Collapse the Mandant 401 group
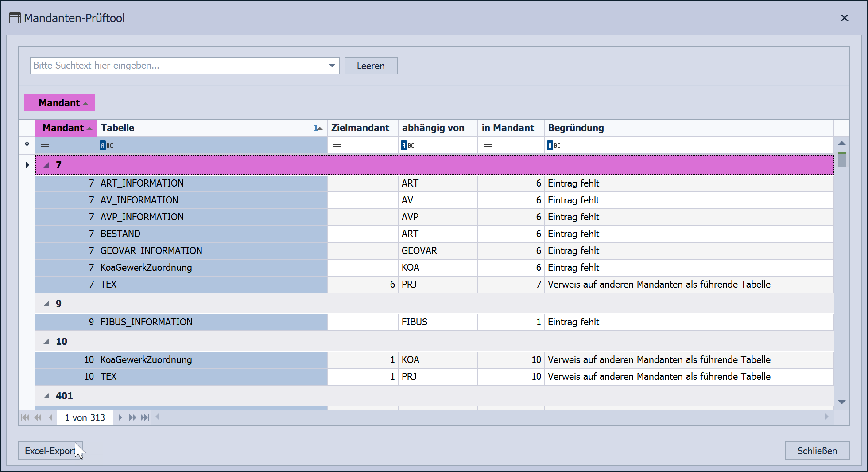The width and height of the screenshot is (868, 472). [46, 396]
